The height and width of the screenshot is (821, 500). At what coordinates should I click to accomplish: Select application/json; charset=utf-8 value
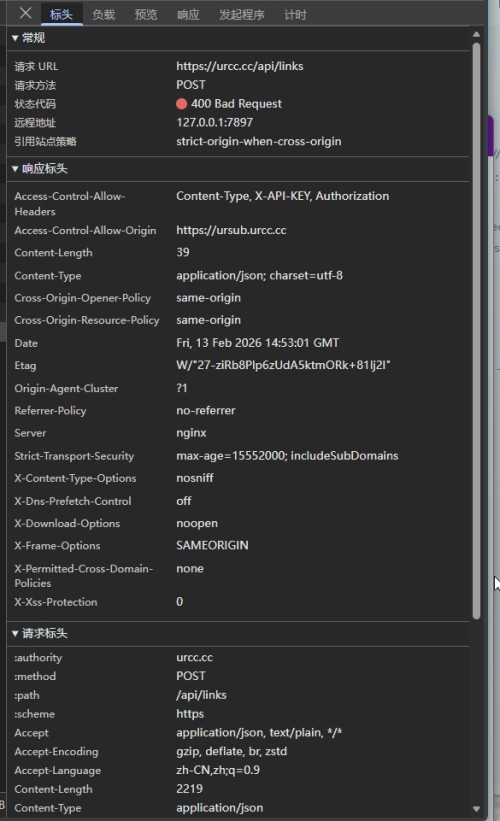259,275
